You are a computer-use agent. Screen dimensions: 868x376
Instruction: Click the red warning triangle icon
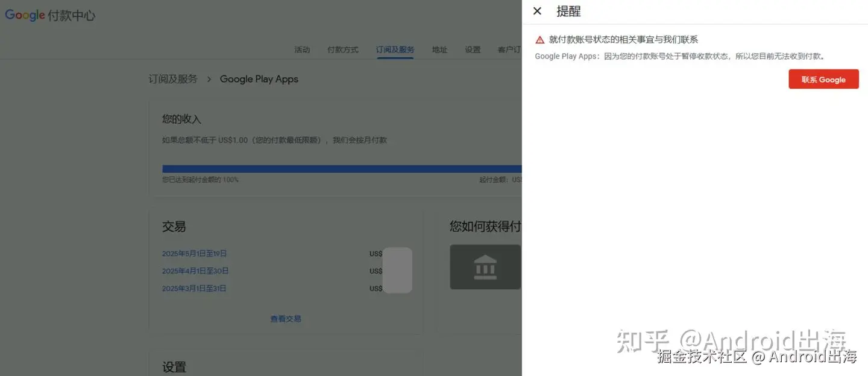(x=540, y=40)
